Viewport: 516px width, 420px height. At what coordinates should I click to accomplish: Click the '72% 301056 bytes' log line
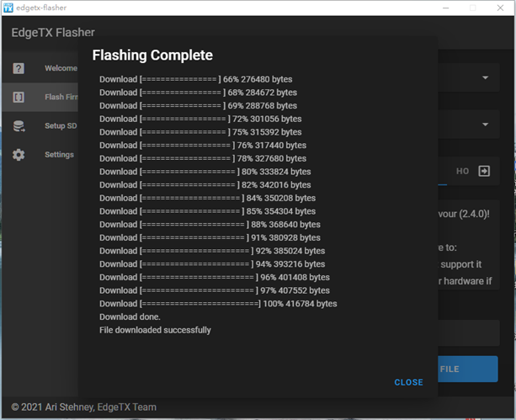click(200, 119)
